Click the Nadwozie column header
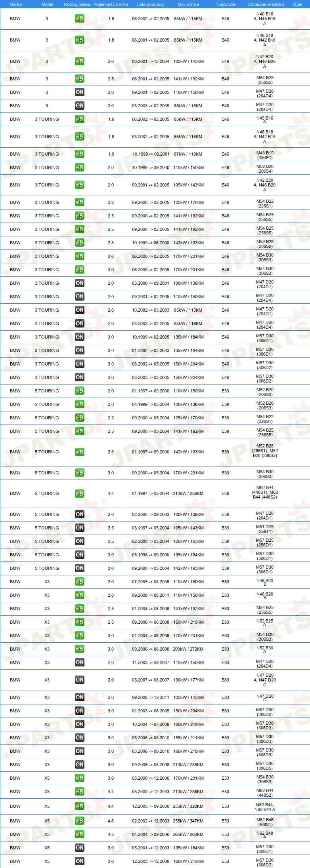310x868 pixels. click(x=226, y=4)
